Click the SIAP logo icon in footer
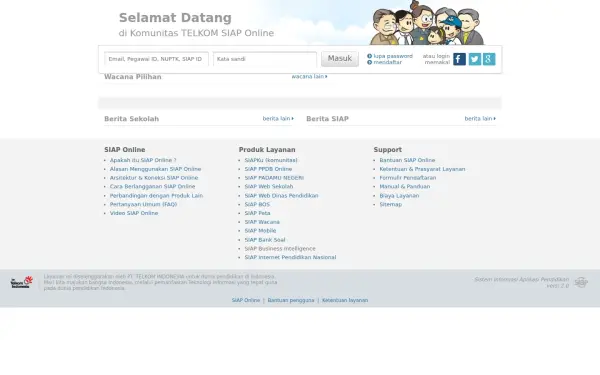Viewport: 600px width, 375px height. click(x=581, y=282)
